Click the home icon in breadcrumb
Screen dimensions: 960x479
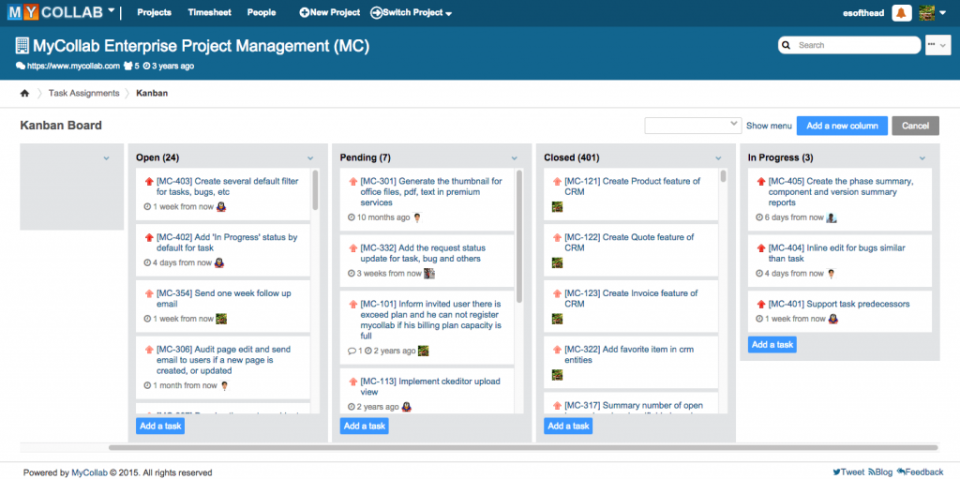[x=25, y=93]
